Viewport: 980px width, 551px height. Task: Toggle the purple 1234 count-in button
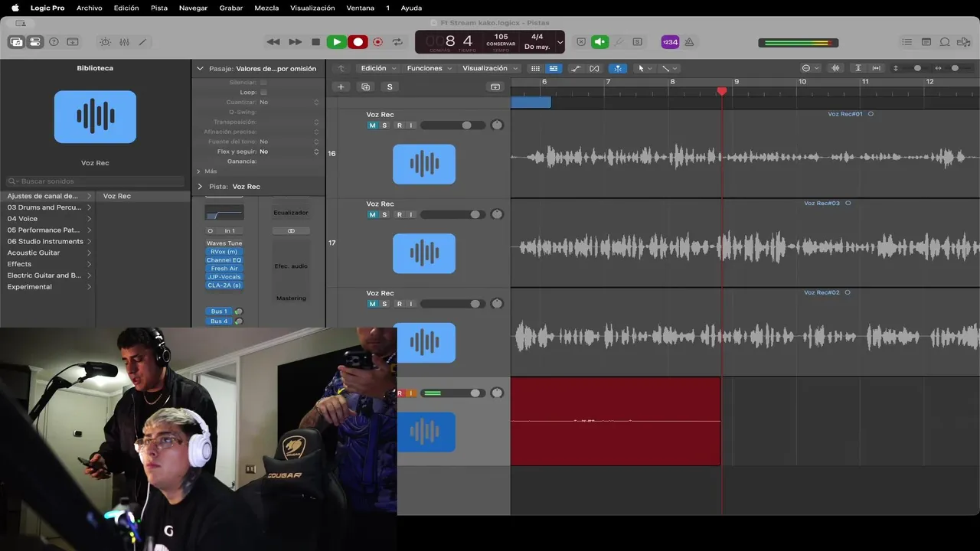click(x=670, y=42)
